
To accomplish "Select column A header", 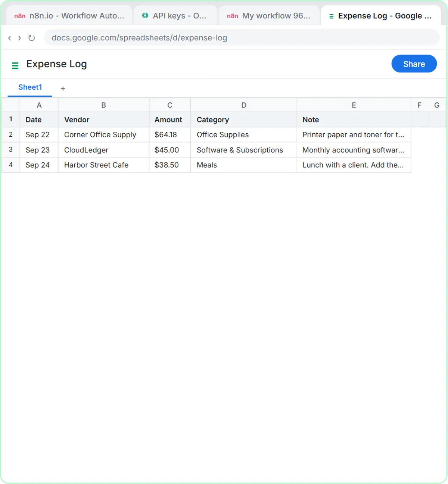I will click(39, 105).
